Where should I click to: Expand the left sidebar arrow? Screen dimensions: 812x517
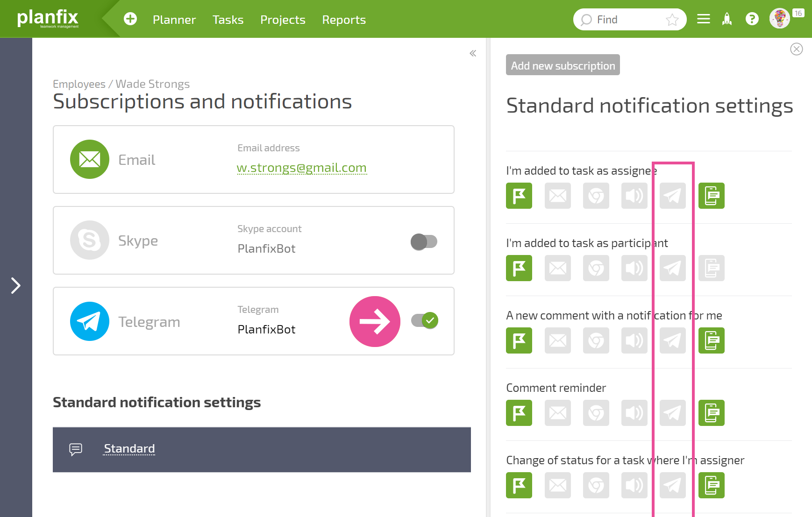coord(16,285)
